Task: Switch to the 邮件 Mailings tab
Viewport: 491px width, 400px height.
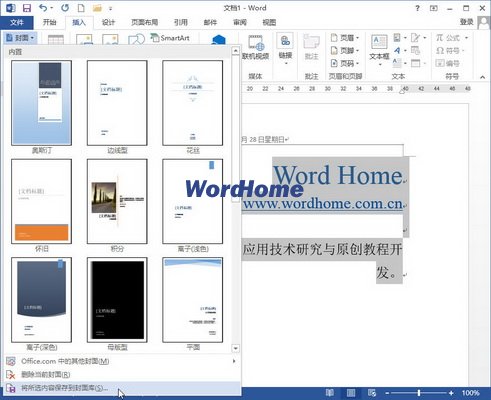Action: coord(210,22)
